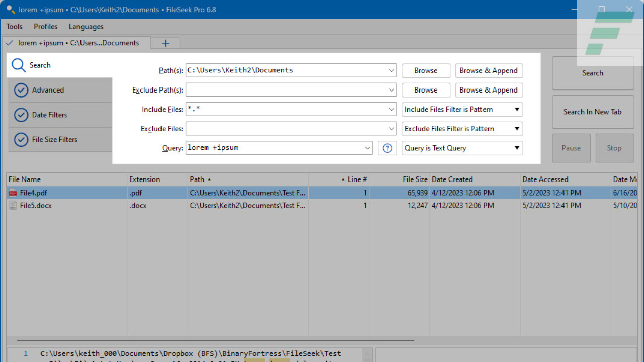644x362 pixels.
Task: Sort by Date Created column header
Action: (x=475, y=179)
